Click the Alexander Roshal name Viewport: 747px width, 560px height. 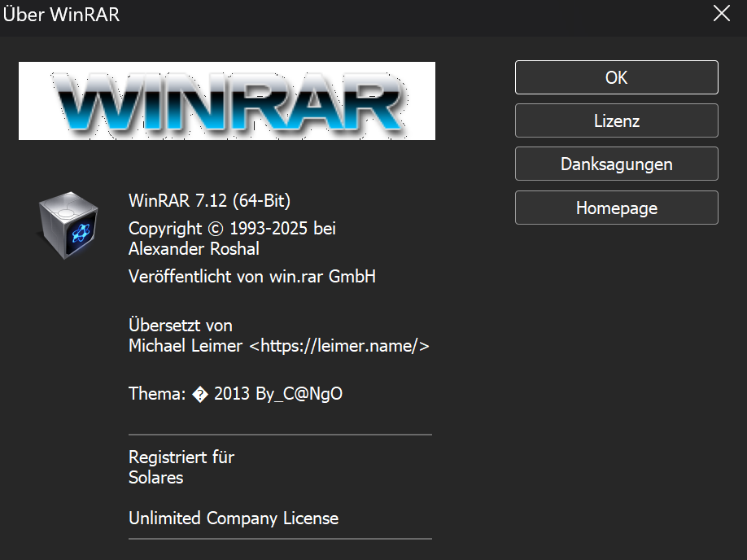[194, 249]
